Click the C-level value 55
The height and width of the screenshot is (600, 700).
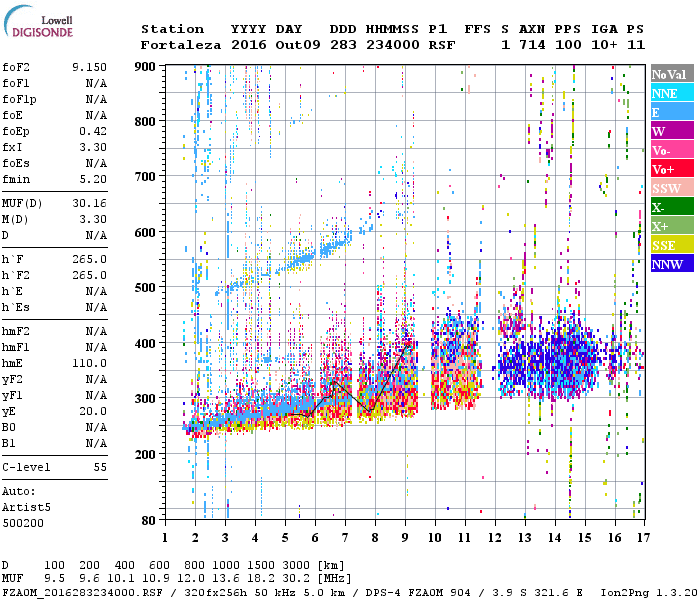tap(100, 467)
